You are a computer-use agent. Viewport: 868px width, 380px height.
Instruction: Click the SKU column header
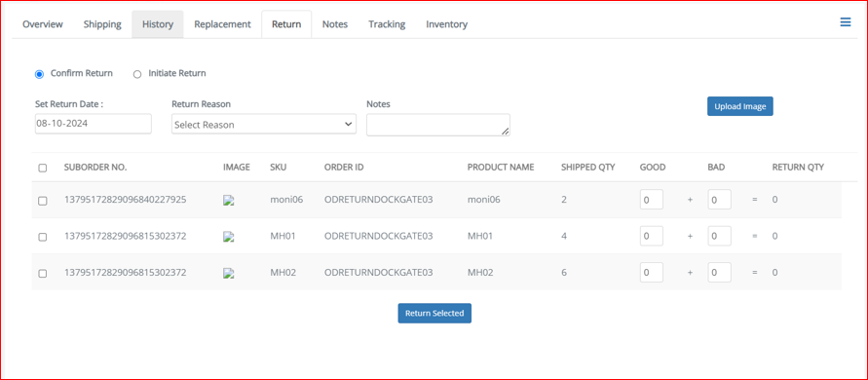pyautogui.click(x=278, y=168)
